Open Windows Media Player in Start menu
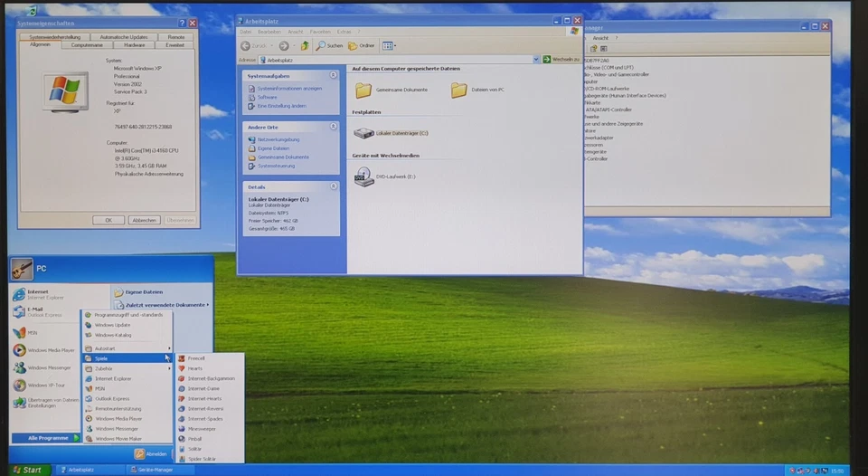 (50, 349)
